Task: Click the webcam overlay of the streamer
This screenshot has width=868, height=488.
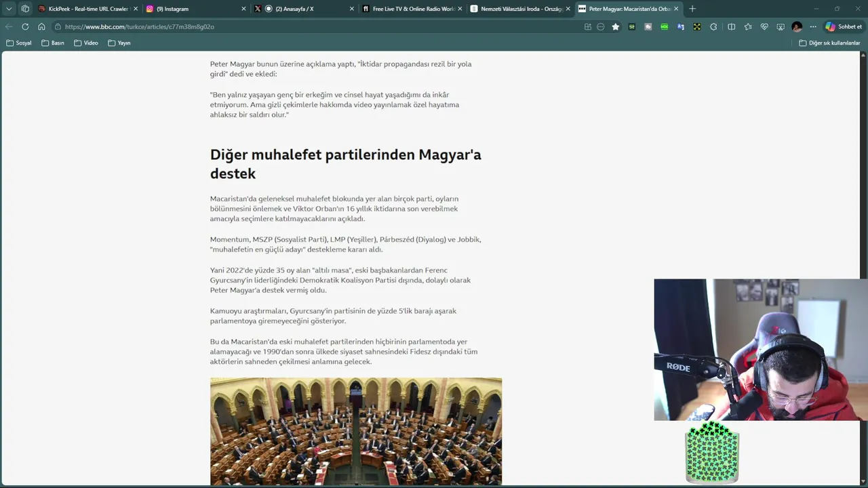Action: pyautogui.click(x=761, y=350)
